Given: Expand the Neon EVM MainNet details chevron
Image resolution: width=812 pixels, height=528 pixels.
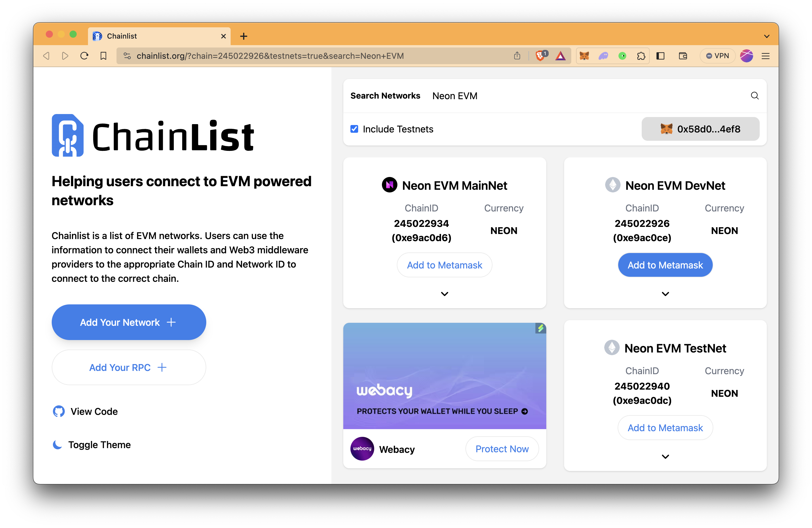Looking at the screenshot, I should tap(444, 293).
